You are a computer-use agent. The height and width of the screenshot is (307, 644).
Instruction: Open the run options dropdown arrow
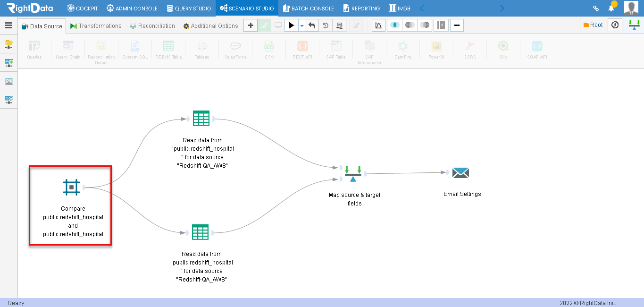[301, 26]
